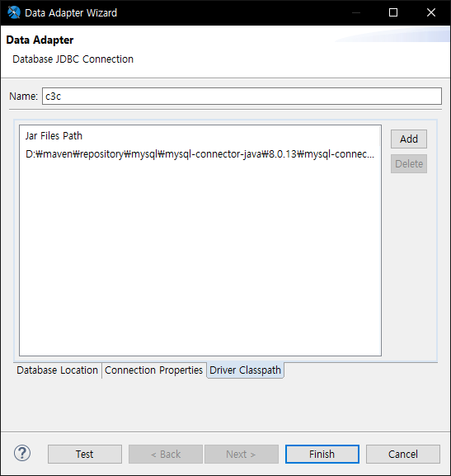This screenshot has width=451, height=476.
Task: Cancel the data adapter creation
Action: 403,455
